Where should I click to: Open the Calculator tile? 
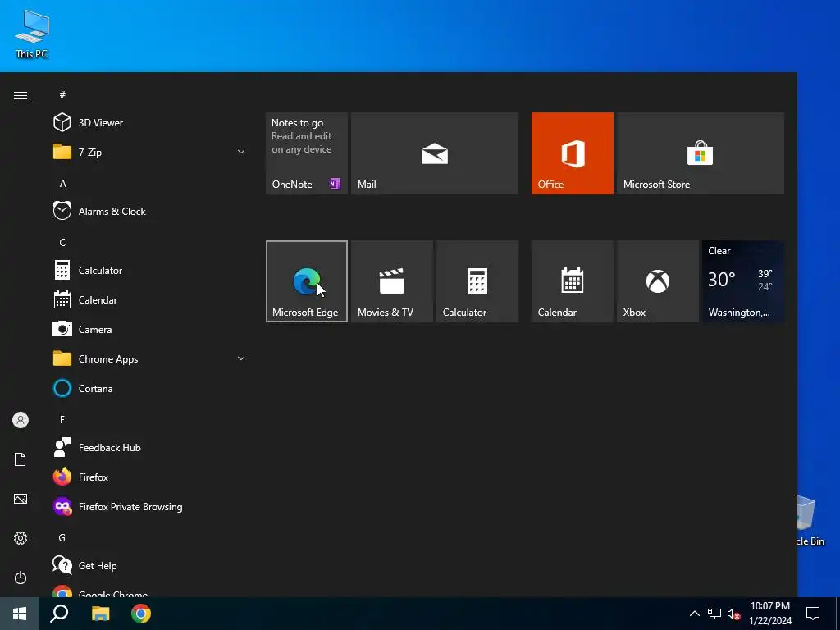click(477, 281)
